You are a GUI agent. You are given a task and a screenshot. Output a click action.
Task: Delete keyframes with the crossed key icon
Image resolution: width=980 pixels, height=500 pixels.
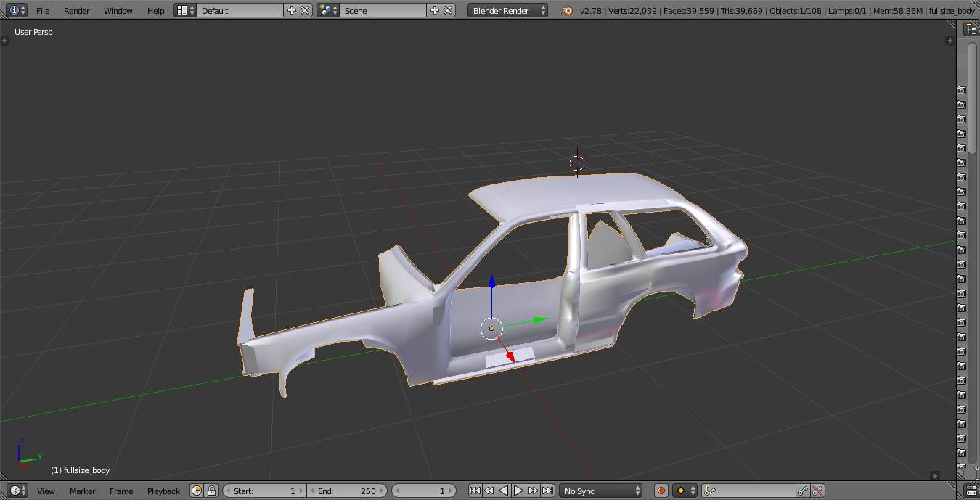817,491
